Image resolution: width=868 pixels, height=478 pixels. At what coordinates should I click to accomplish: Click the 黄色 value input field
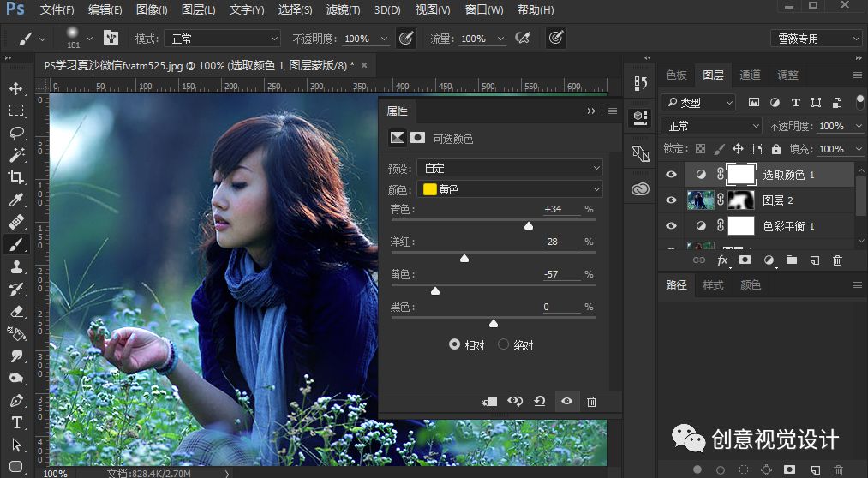click(x=560, y=274)
